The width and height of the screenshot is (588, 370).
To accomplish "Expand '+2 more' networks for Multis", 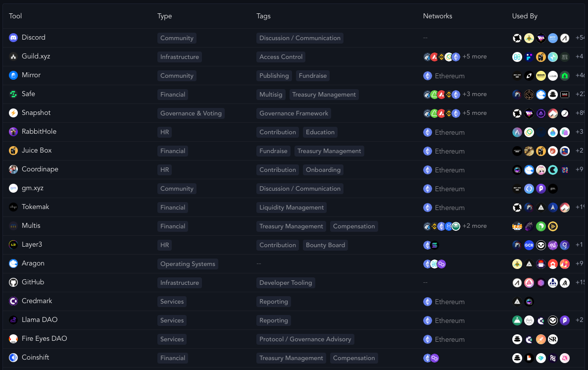I will pos(474,226).
